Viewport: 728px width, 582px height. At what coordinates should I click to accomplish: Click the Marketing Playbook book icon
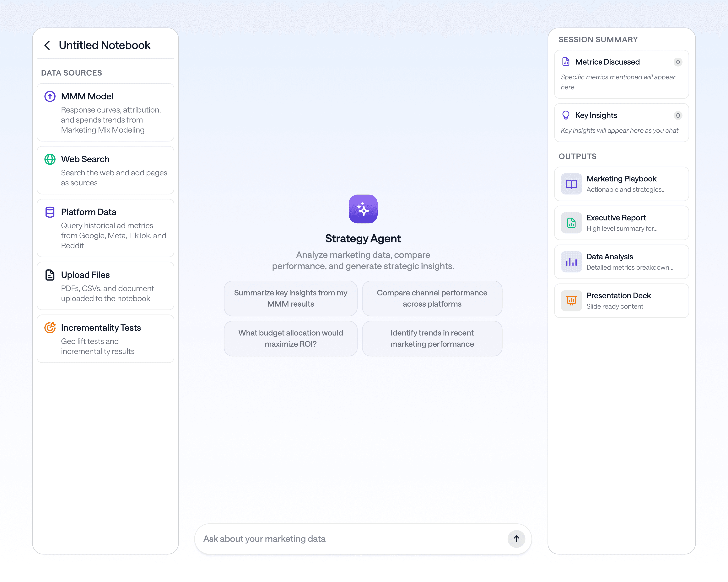pos(571,184)
